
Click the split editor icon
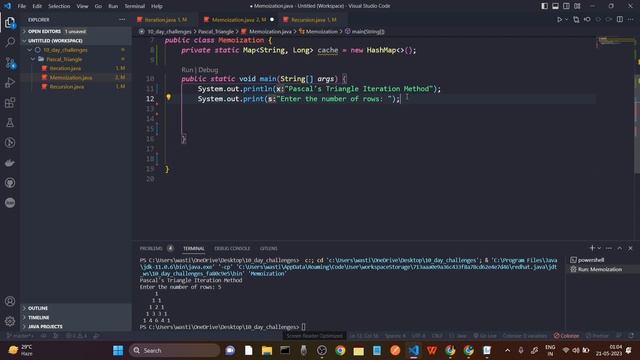coord(620,20)
